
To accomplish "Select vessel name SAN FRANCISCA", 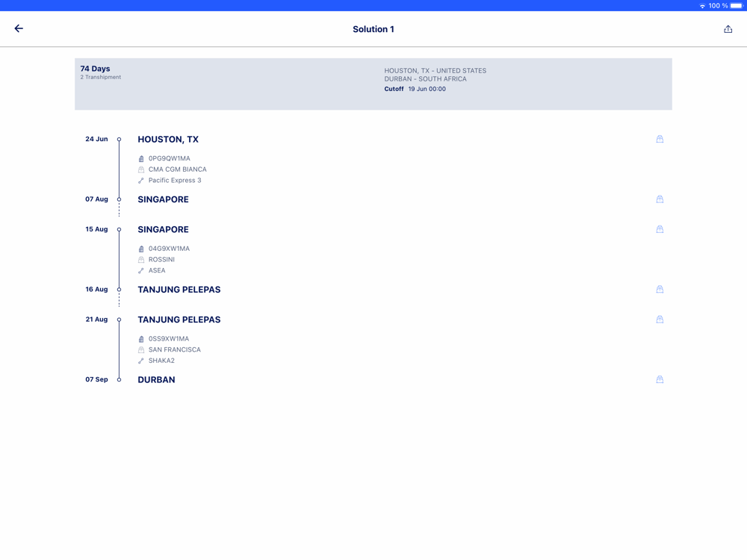I will (174, 349).
